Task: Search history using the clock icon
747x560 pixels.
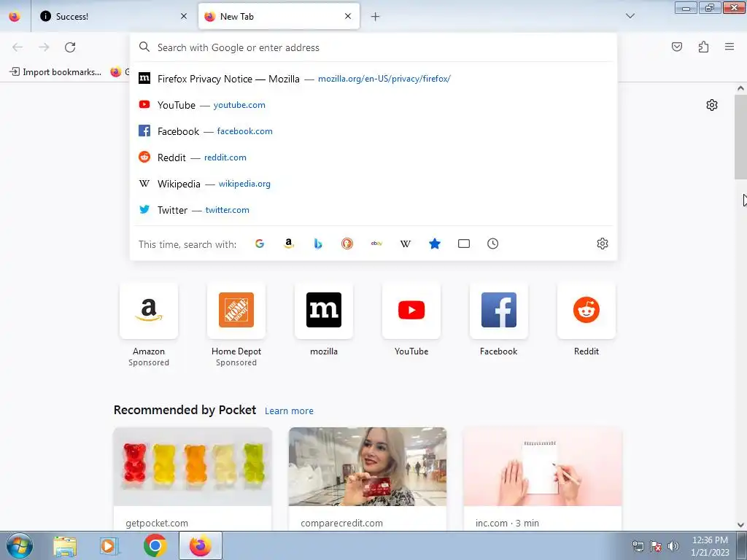Action: 492,244
